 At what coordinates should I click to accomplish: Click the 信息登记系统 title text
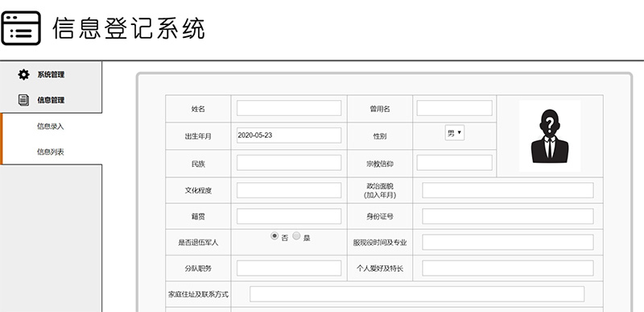pos(129,28)
